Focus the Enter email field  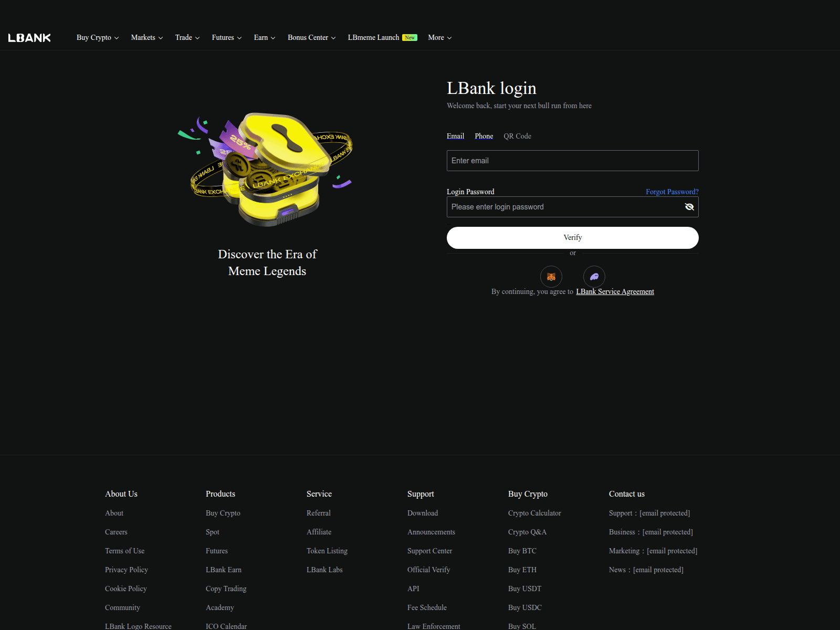(572, 161)
